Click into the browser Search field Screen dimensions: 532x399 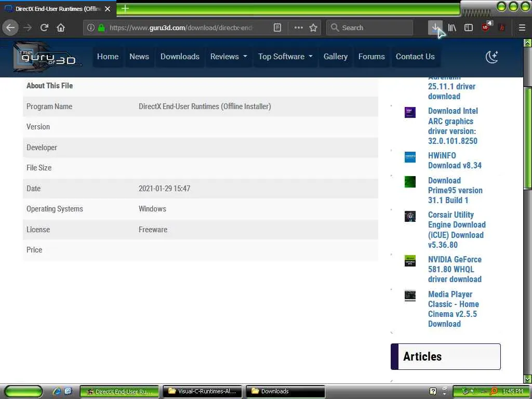369,28
